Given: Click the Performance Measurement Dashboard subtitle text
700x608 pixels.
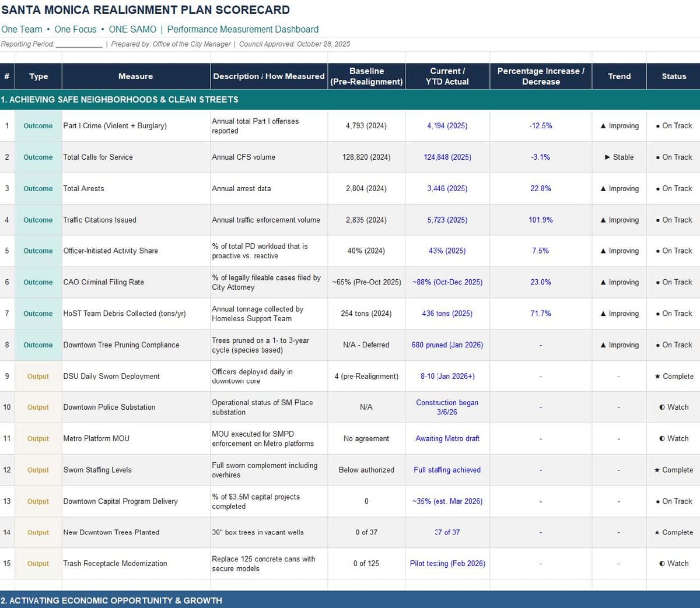Looking at the screenshot, I should click(x=243, y=29).
